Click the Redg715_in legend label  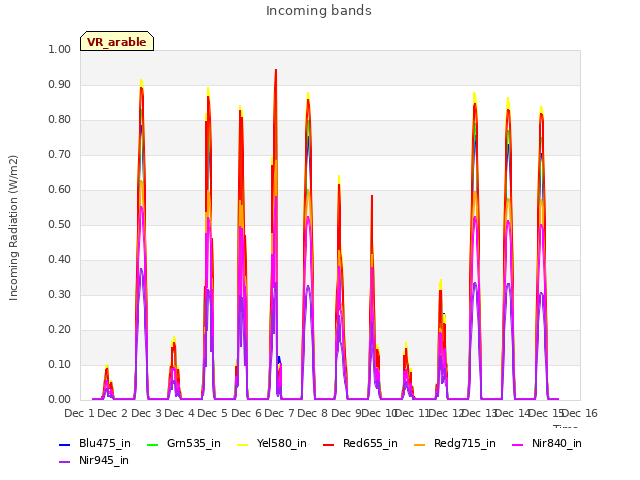click(x=465, y=443)
